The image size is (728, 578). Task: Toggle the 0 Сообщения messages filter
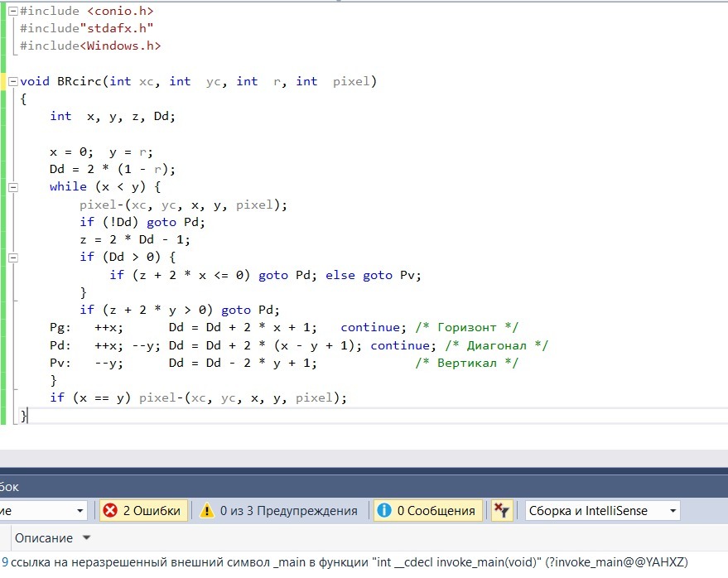427,511
